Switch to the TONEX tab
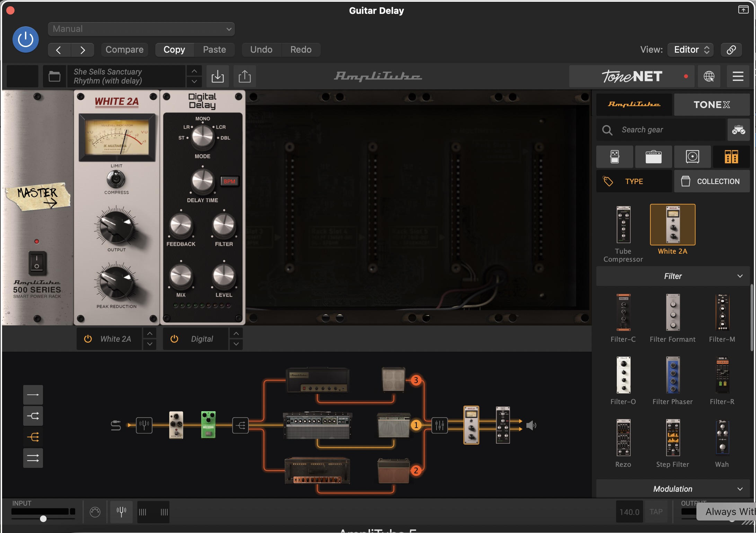Image resolution: width=756 pixels, height=533 pixels. coord(712,104)
